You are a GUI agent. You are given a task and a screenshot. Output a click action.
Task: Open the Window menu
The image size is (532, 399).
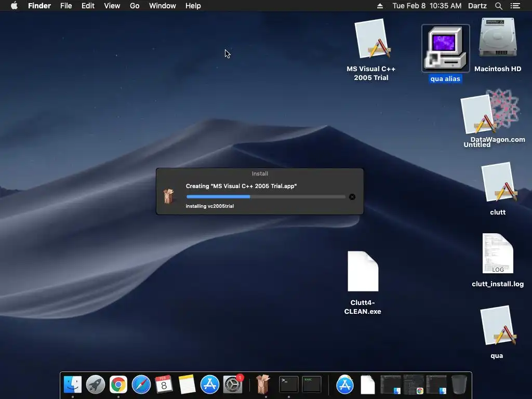163,6
